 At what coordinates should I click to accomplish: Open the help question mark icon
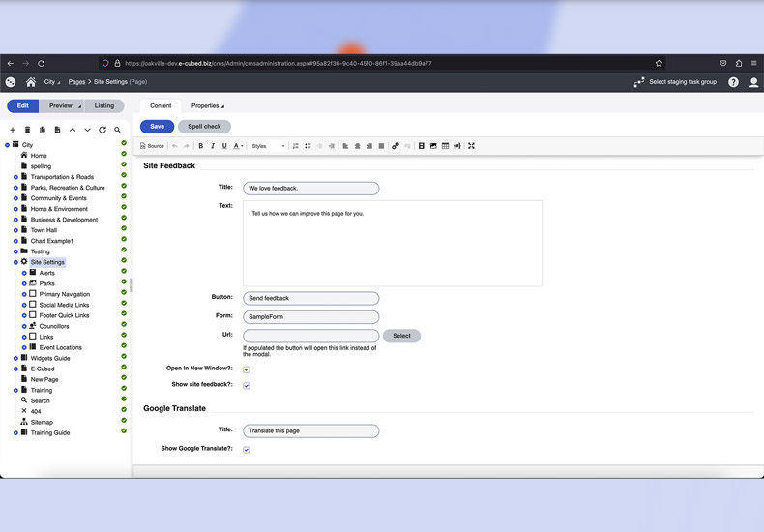(x=733, y=82)
